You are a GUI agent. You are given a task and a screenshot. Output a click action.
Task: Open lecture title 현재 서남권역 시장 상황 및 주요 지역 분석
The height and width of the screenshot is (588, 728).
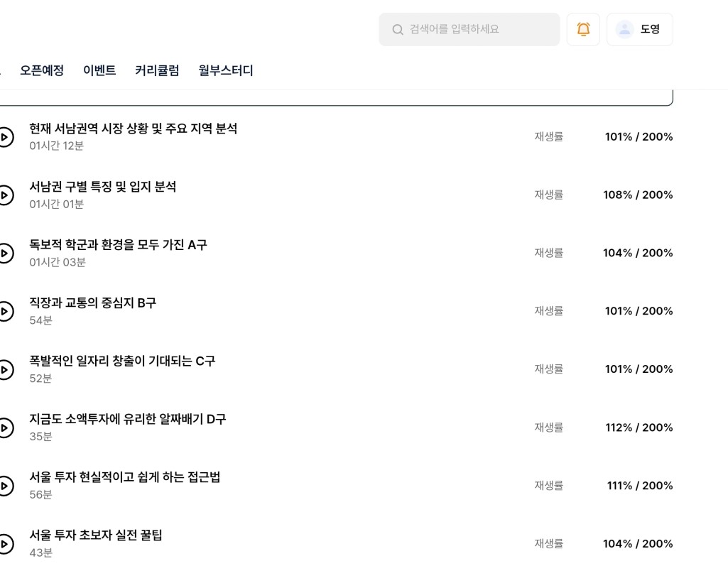134,129
